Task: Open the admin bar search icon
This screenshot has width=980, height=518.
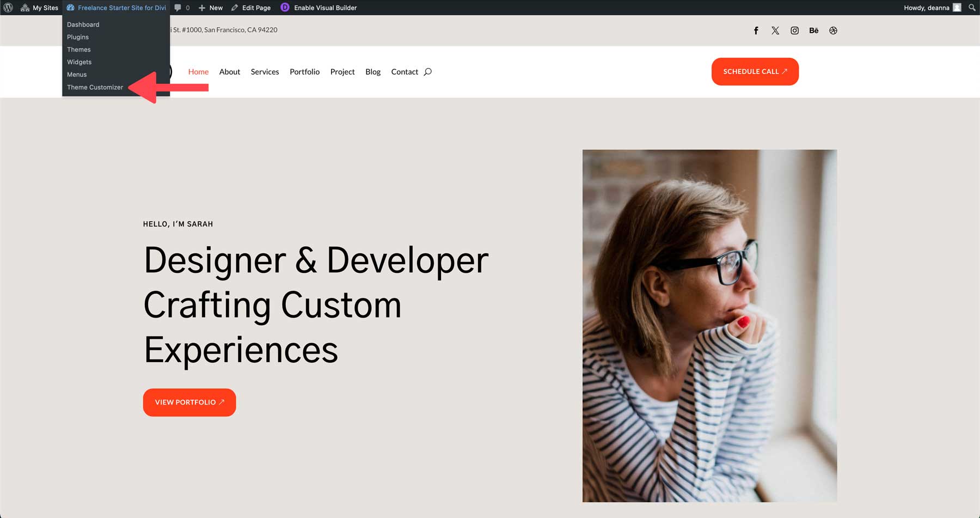Action: pos(972,8)
